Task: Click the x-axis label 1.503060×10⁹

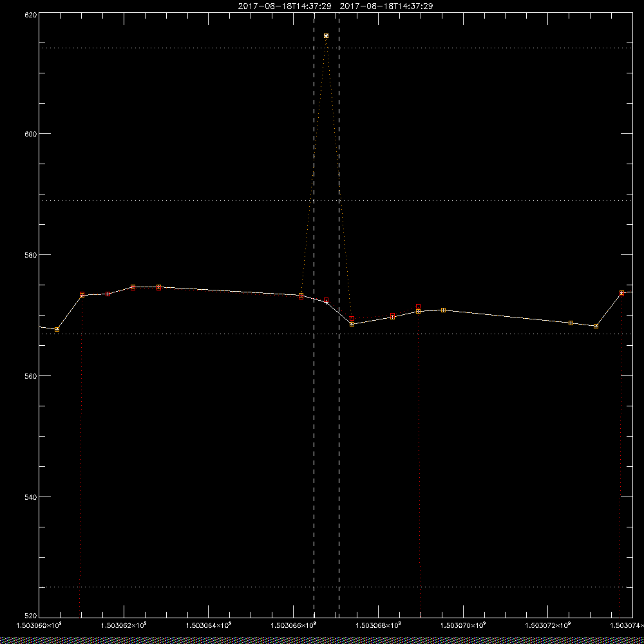Action: tap(39, 625)
